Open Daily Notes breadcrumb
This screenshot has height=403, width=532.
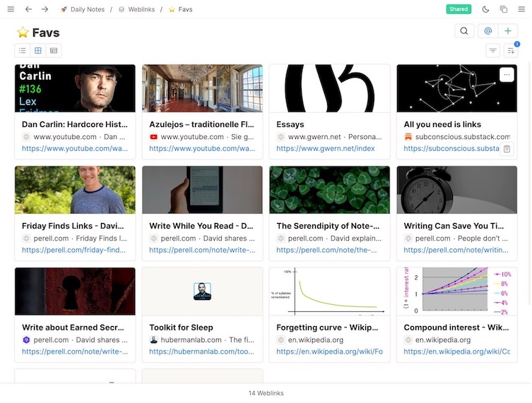[83, 9]
